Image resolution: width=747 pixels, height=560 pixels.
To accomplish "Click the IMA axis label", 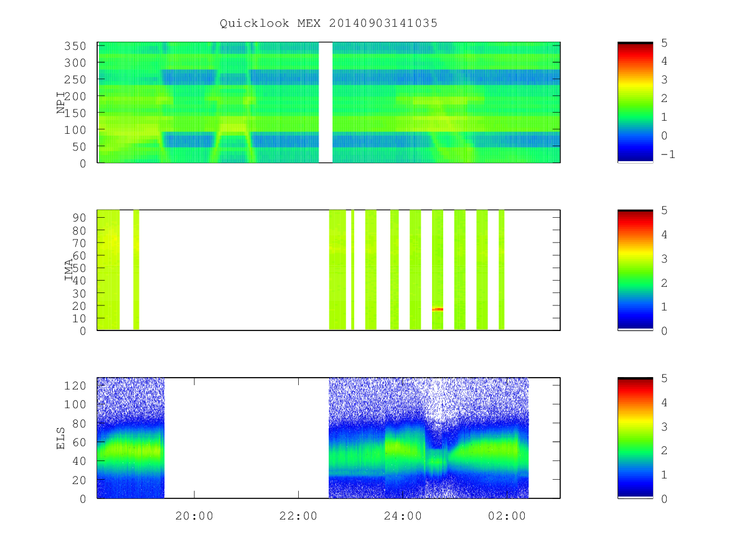I will (x=69, y=271).
